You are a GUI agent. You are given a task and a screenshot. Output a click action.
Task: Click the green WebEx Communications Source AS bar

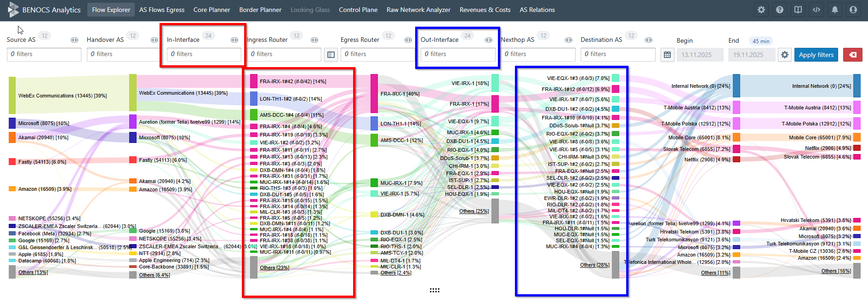[x=12, y=96]
